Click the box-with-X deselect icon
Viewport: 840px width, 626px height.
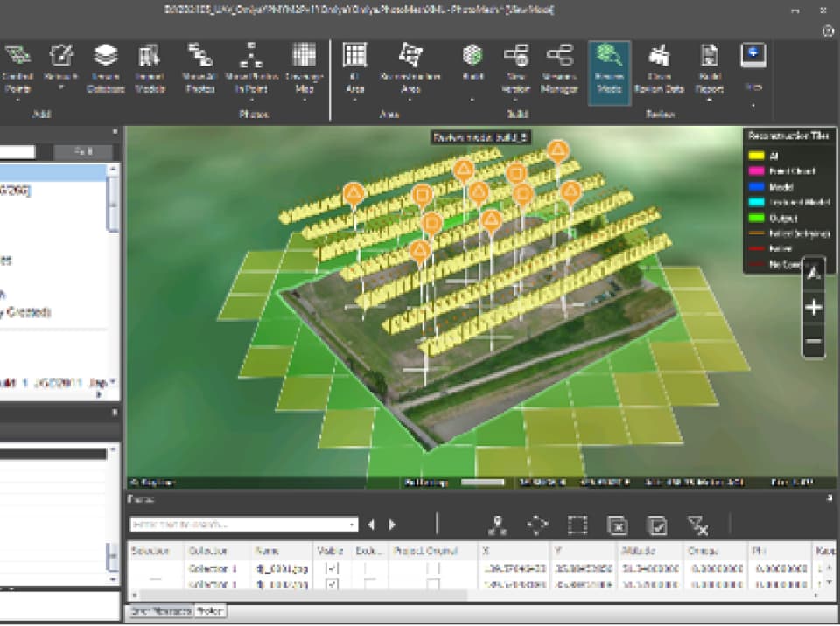point(617,525)
